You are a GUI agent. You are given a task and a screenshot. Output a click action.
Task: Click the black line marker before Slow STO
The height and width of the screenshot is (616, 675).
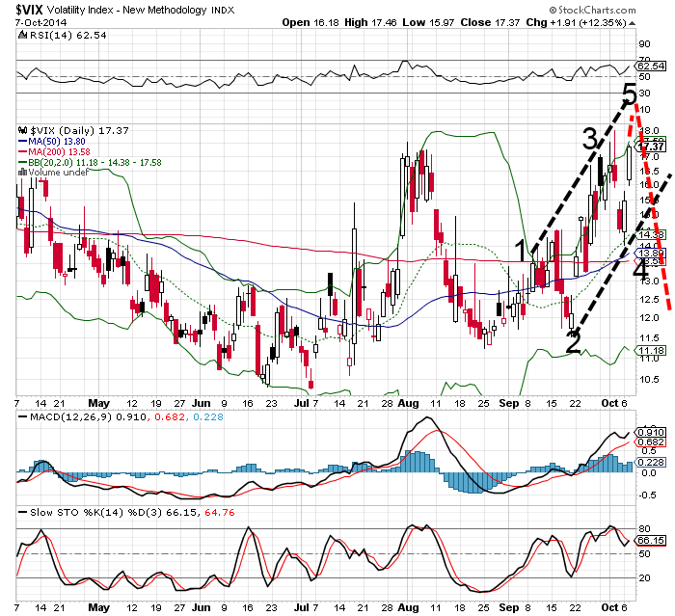click(22, 513)
